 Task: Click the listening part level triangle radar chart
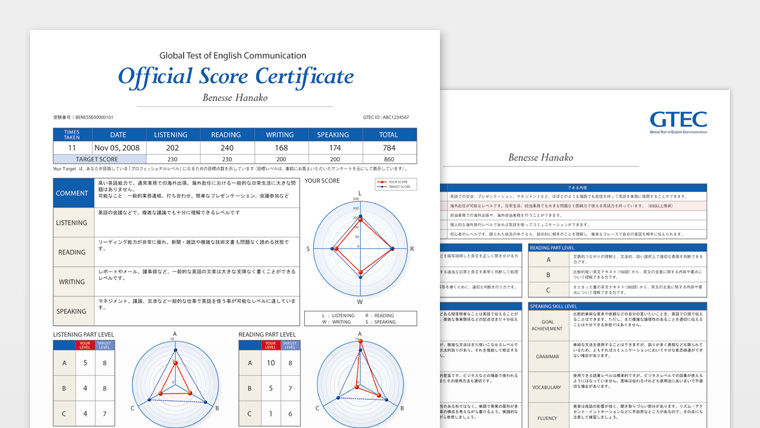click(175, 384)
